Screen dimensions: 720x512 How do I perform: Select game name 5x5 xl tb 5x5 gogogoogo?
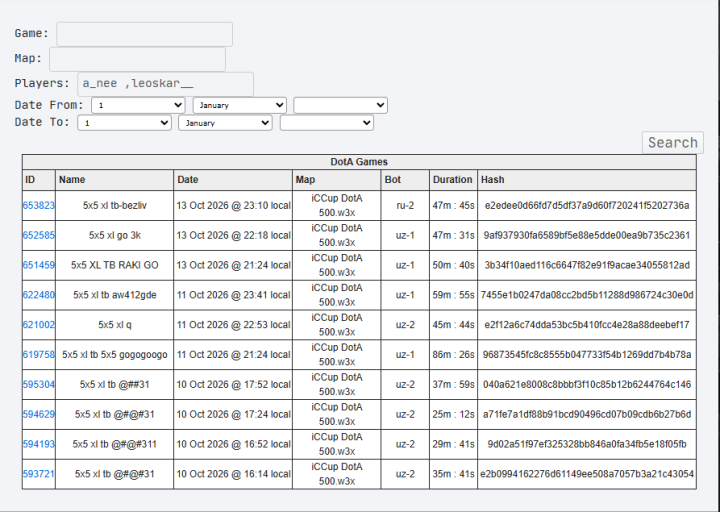[x=115, y=355]
